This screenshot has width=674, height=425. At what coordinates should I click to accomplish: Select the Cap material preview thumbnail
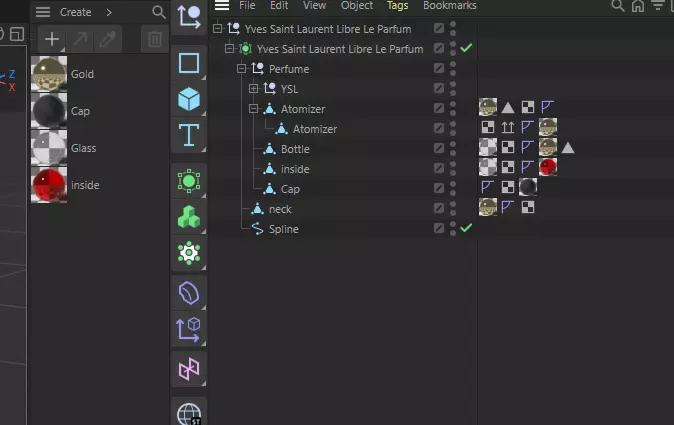(x=49, y=111)
